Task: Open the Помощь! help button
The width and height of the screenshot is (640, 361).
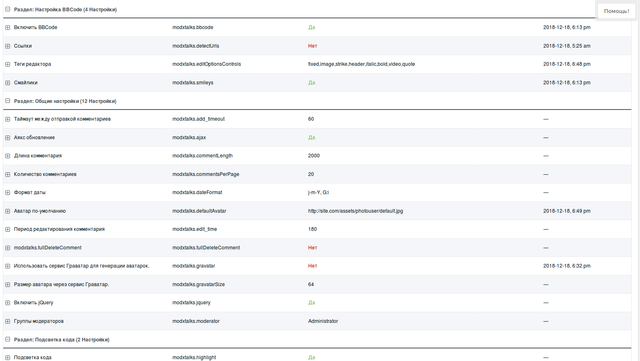Action: [x=616, y=11]
